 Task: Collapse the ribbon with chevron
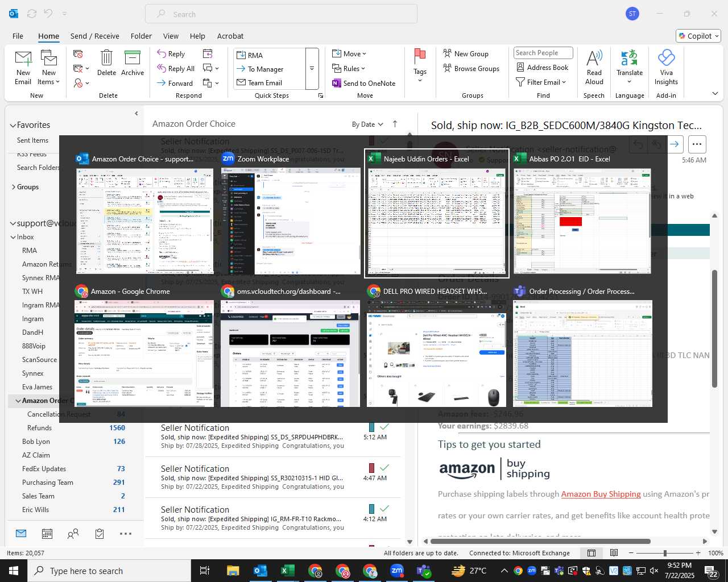tap(715, 94)
